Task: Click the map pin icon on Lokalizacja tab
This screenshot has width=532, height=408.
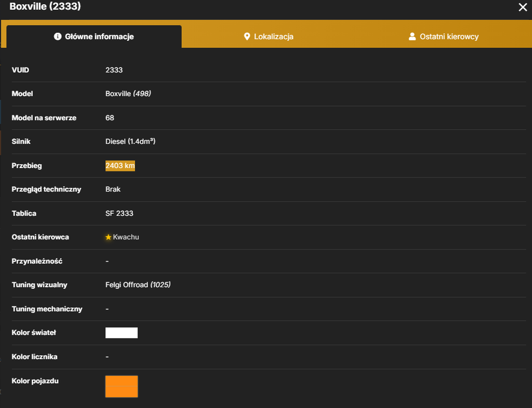Action: 247,36
